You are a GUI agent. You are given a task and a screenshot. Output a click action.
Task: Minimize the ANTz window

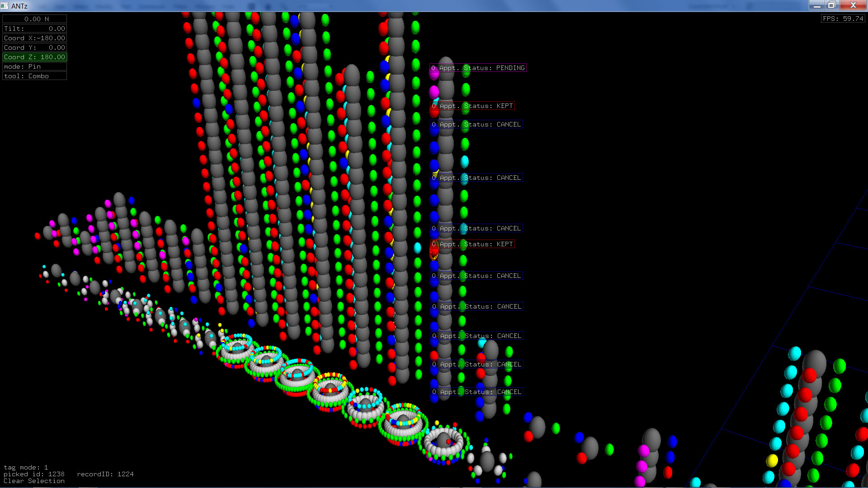tap(816, 5)
